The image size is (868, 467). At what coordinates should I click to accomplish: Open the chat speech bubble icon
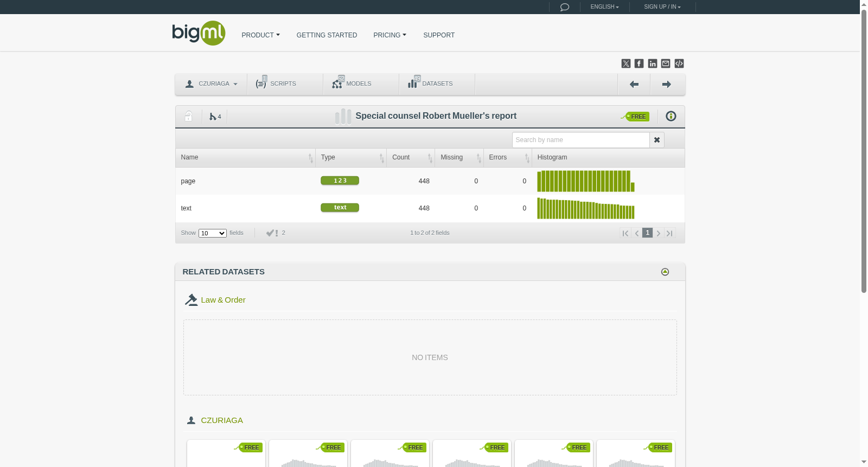click(x=564, y=7)
